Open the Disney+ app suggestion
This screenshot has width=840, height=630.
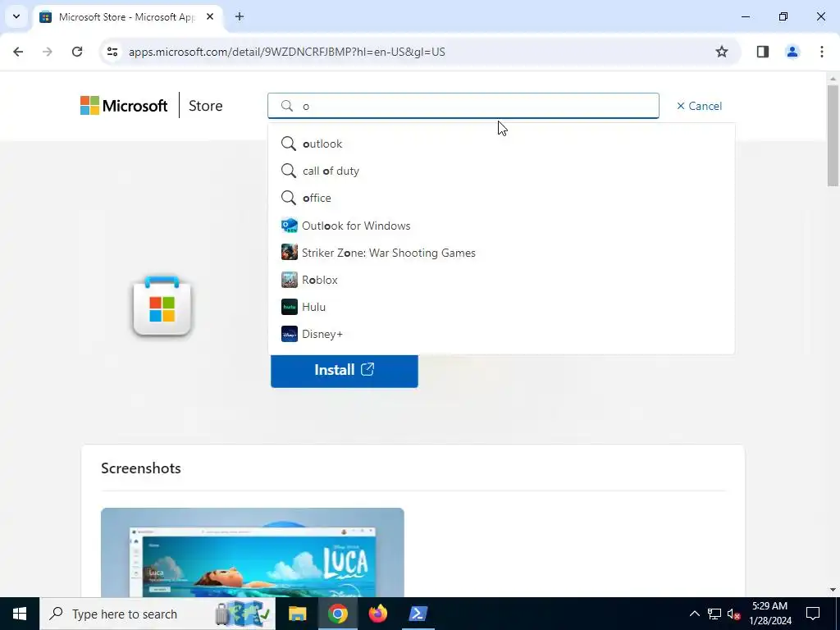coord(501,334)
